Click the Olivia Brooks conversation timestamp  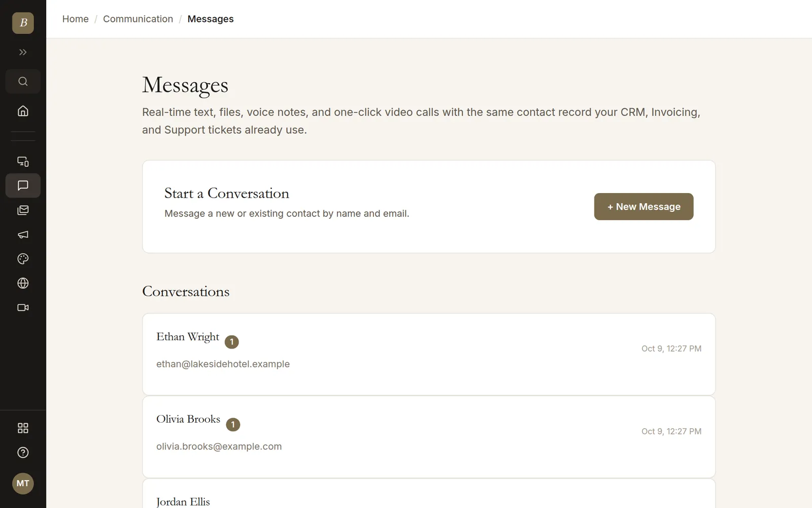click(671, 431)
